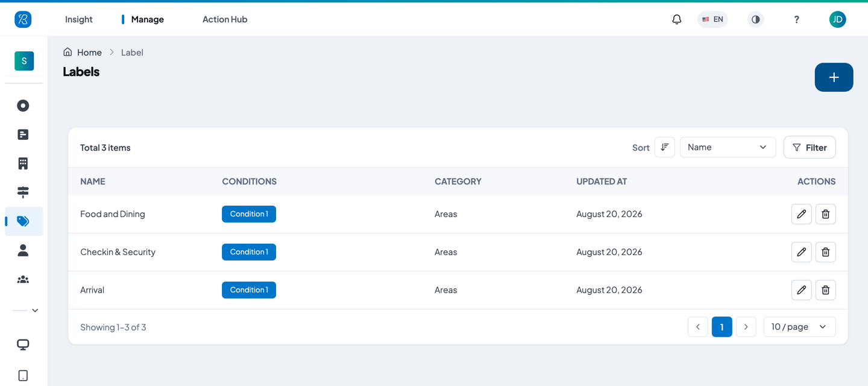The height and width of the screenshot is (386, 868).
Task: Open the signpost sidebar icon
Action: (23, 192)
